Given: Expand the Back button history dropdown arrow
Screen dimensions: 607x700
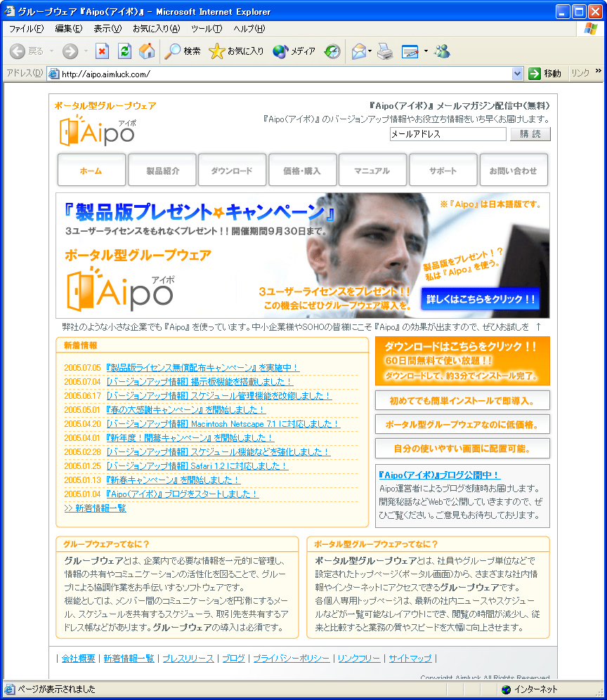Looking at the screenshot, I should point(51,51).
